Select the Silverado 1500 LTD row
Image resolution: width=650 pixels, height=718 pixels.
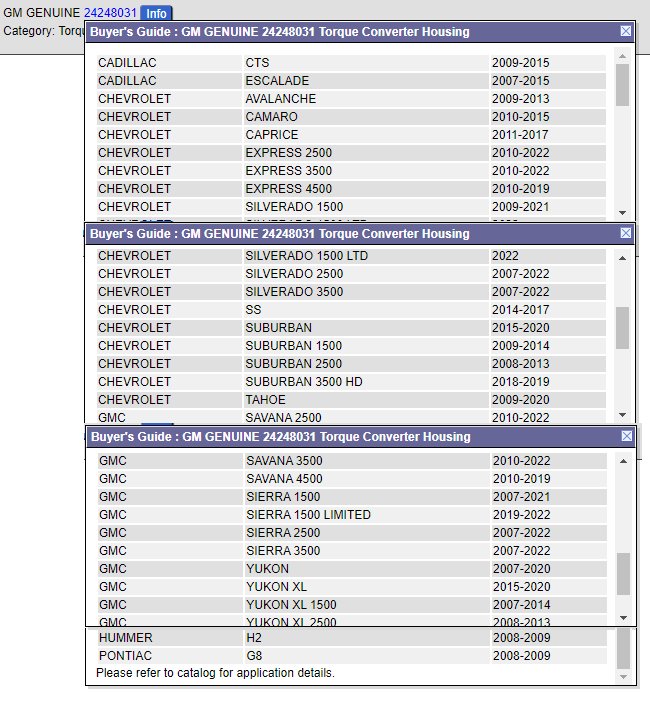350,256
